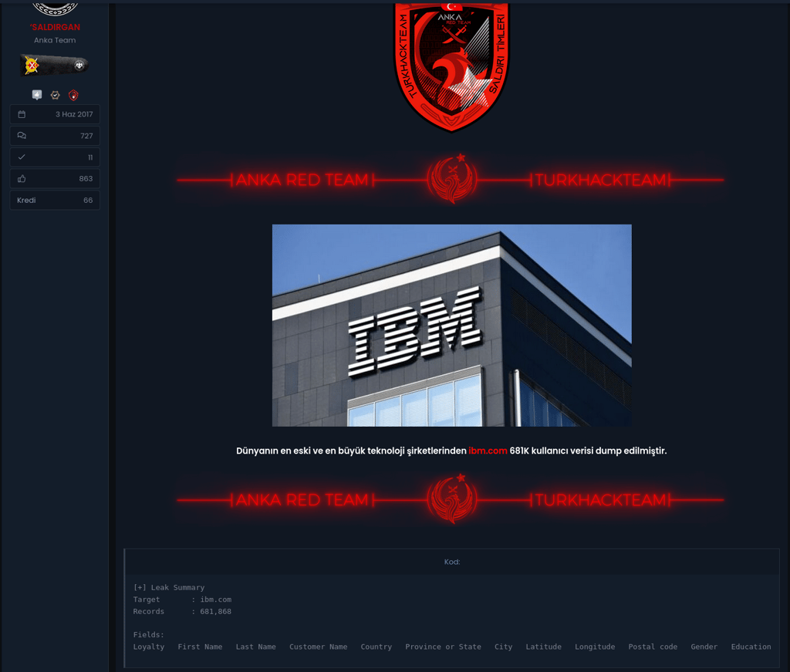Click the Anka Team user title

55,40
